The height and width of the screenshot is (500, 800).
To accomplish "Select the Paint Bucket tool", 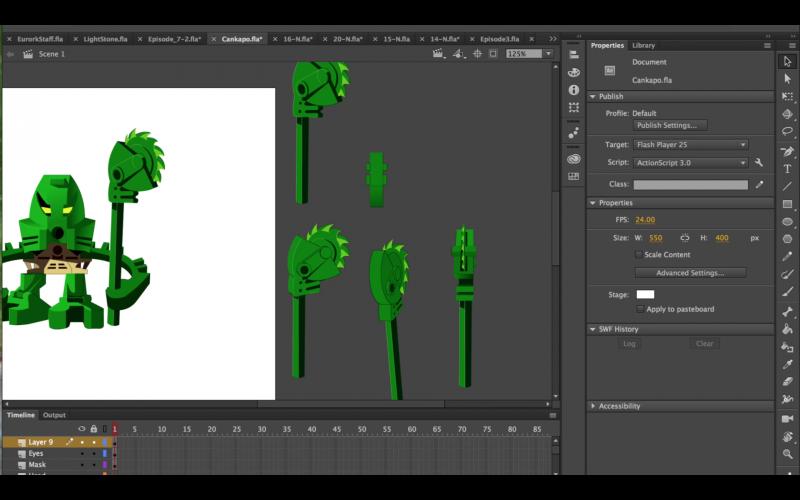I will (787, 329).
